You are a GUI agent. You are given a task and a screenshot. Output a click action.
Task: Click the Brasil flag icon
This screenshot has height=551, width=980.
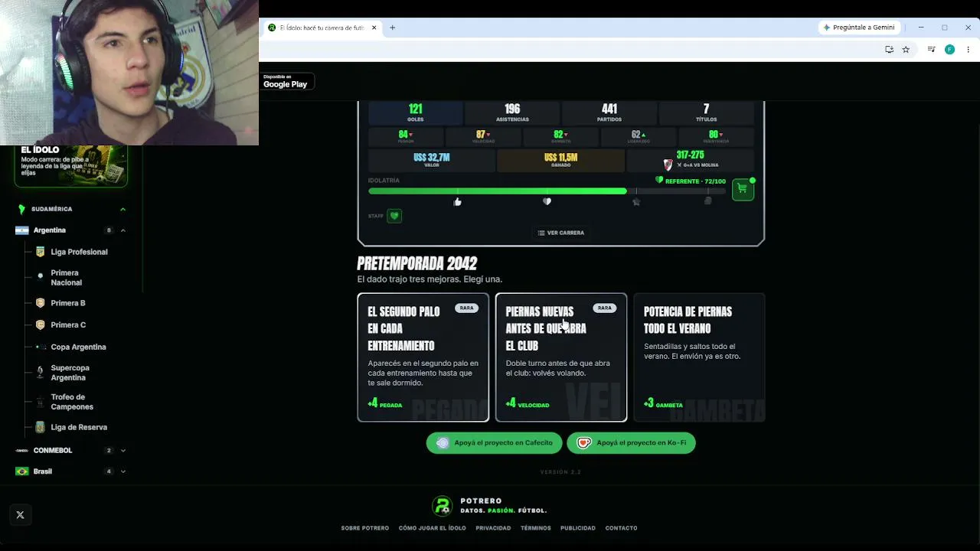coord(21,471)
